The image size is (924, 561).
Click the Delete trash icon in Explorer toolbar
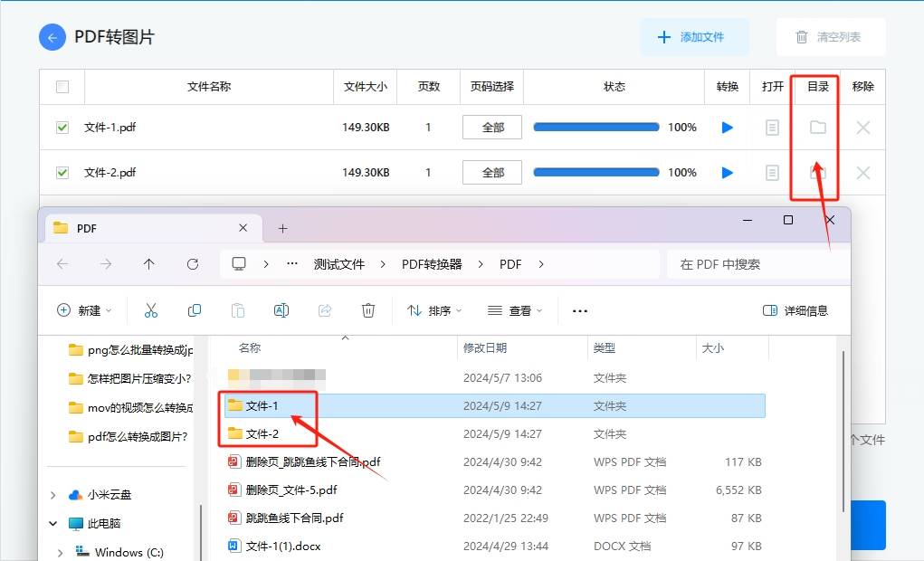pos(368,309)
